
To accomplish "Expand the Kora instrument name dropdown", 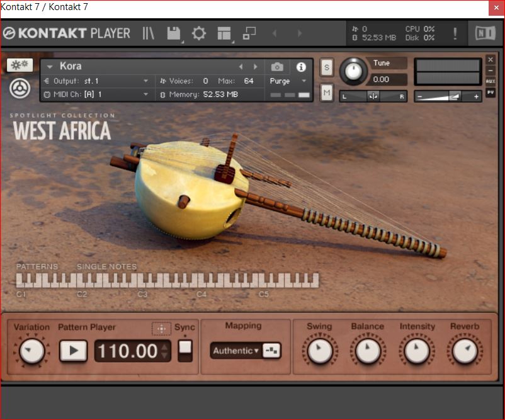I will 50,67.
